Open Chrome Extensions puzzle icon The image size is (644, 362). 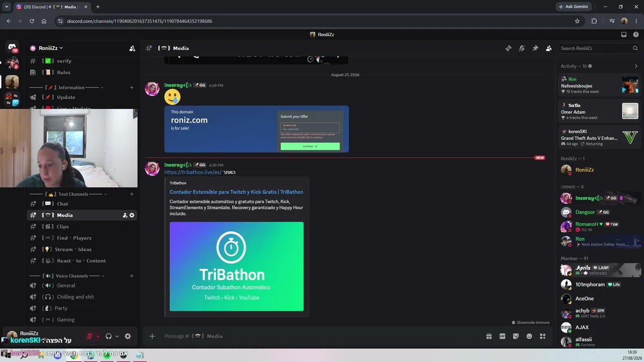point(594,21)
